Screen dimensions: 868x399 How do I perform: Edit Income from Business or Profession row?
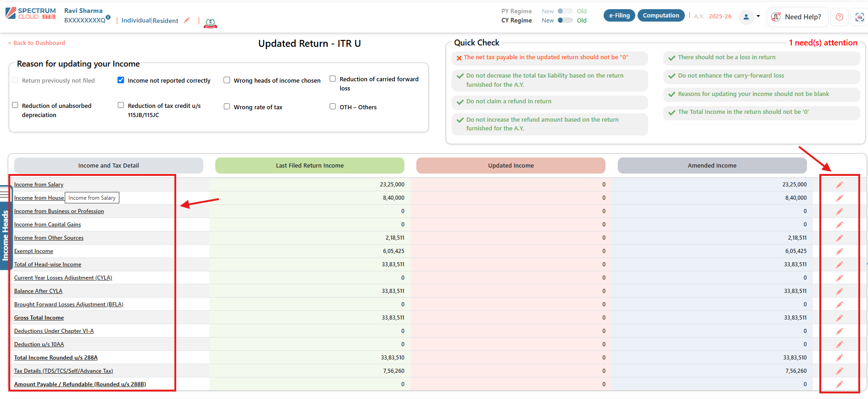click(x=839, y=211)
